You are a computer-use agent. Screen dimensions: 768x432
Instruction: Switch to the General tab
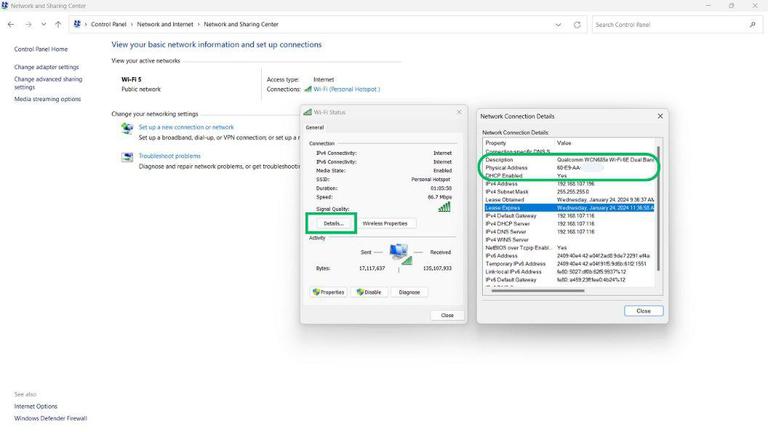[314, 127]
